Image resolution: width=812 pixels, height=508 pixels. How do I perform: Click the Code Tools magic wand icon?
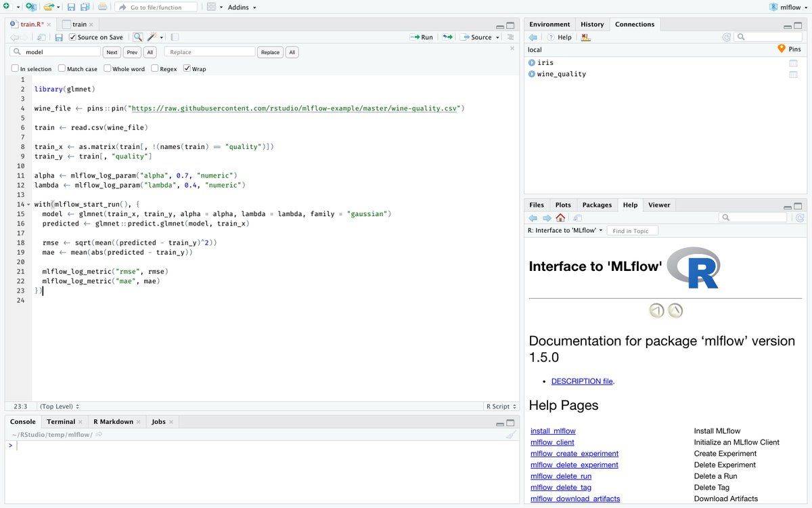point(152,37)
